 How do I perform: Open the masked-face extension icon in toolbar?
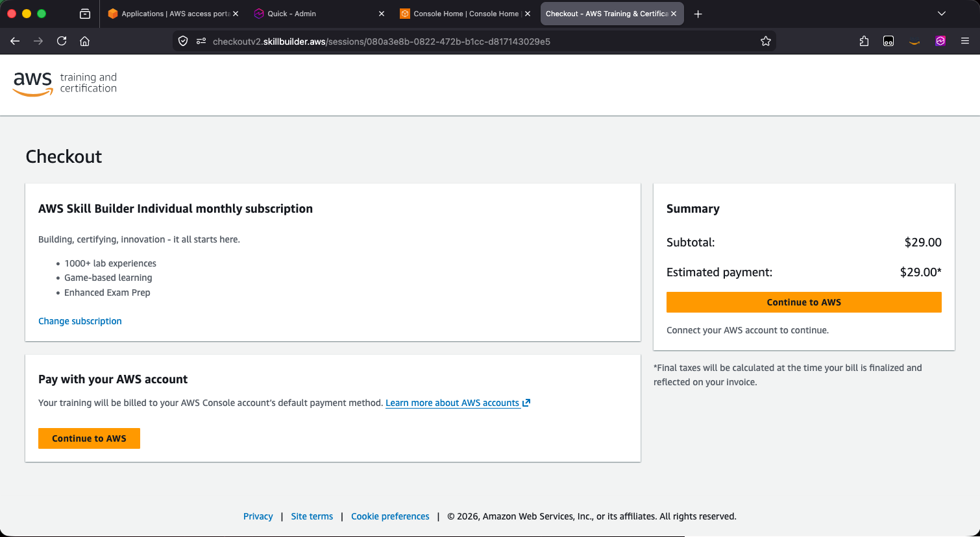point(888,41)
